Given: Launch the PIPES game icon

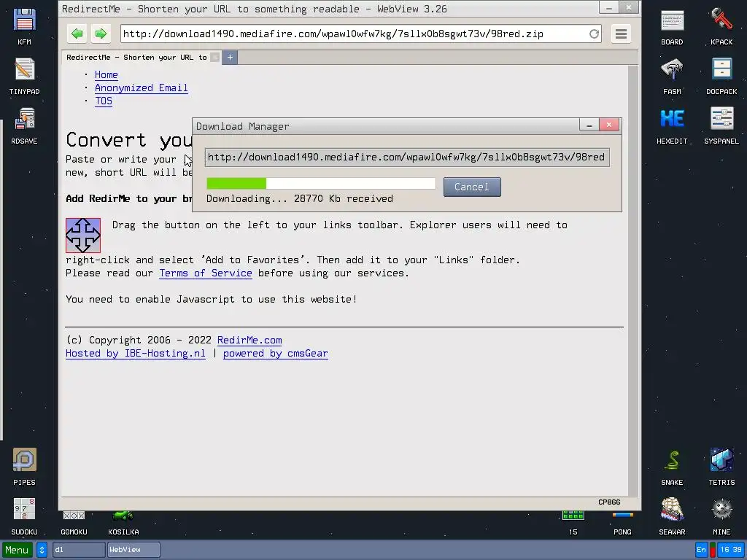Looking at the screenshot, I should click(x=24, y=460).
